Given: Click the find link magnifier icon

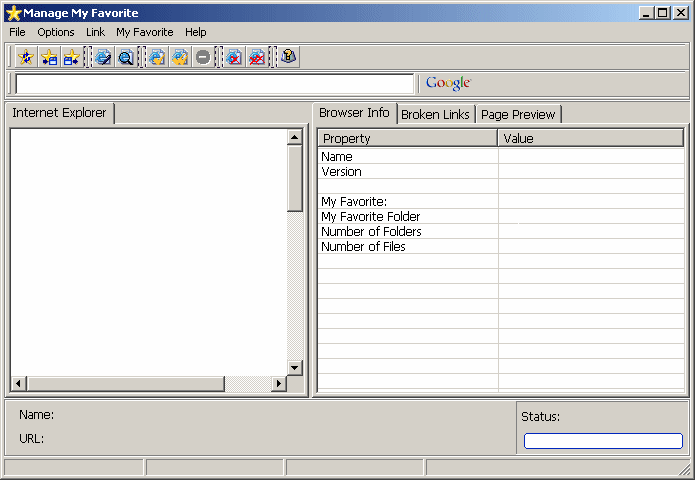Looking at the screenshot, I should tap(126, 57).
